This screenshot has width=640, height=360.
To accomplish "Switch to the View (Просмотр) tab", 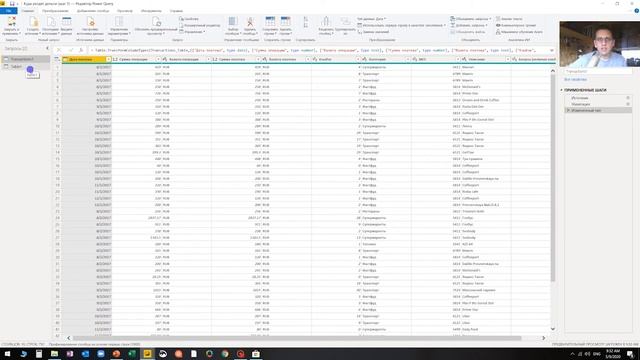I will pos(124,11).
